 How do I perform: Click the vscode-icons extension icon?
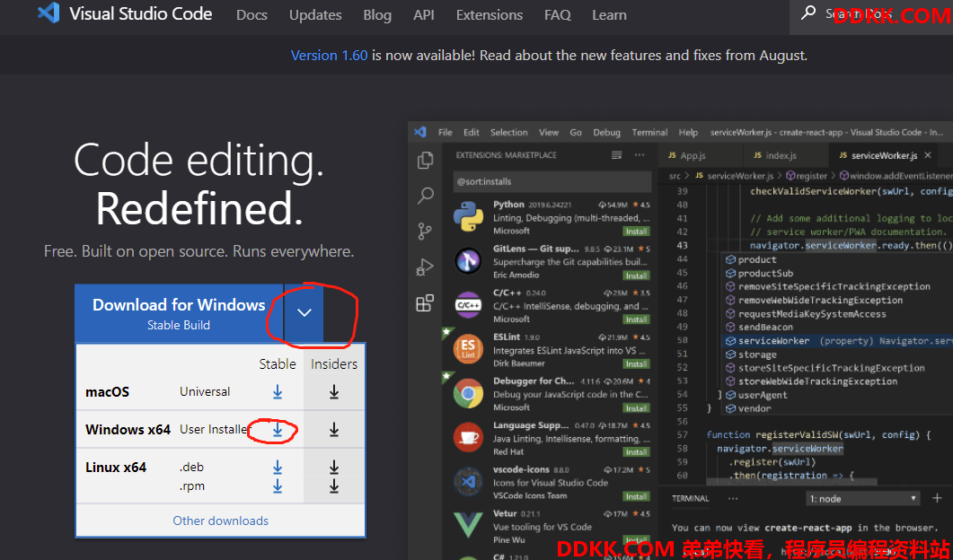pos(469,482)
